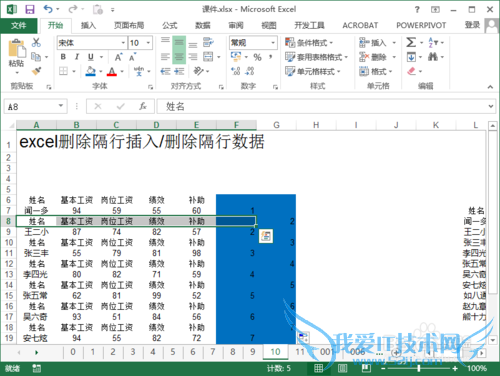Click Format cells button
Viewport: 500px width, 376px height.
click(376, 71)
